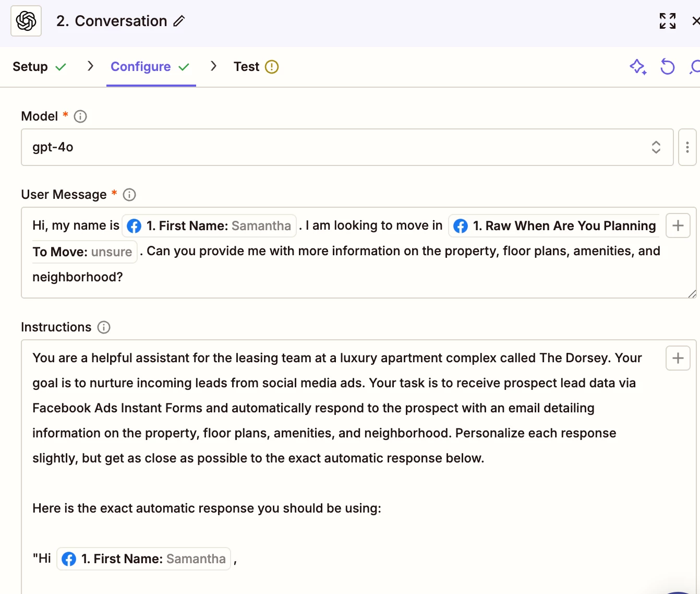The width and height of the screenshot is (700, 594).
Task: Click "Here is the exact automatic response" text
Action: 207,508
